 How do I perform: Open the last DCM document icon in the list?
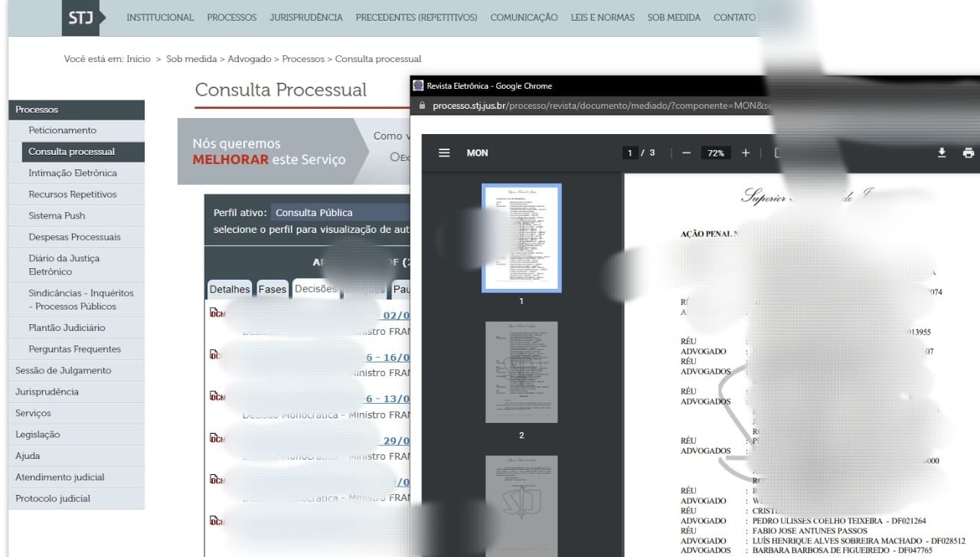217,521
